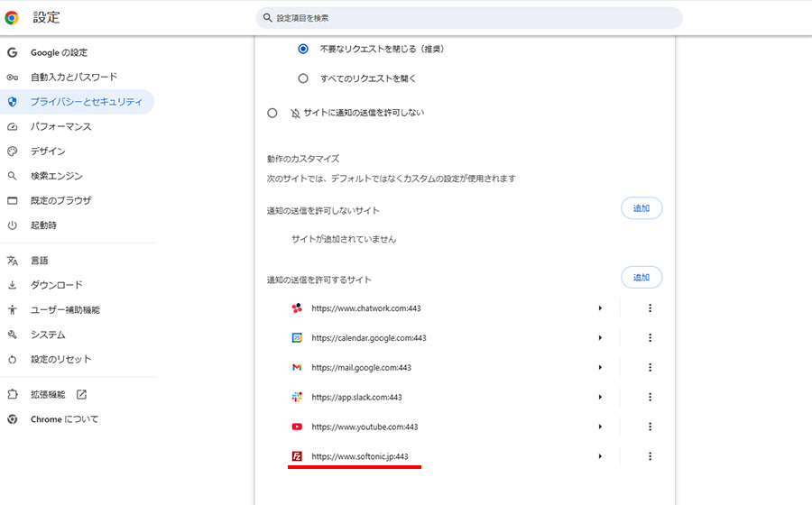Click the Google Calendar favicon icon
This screenshot has width=812, height=505.
coord(297,338)
